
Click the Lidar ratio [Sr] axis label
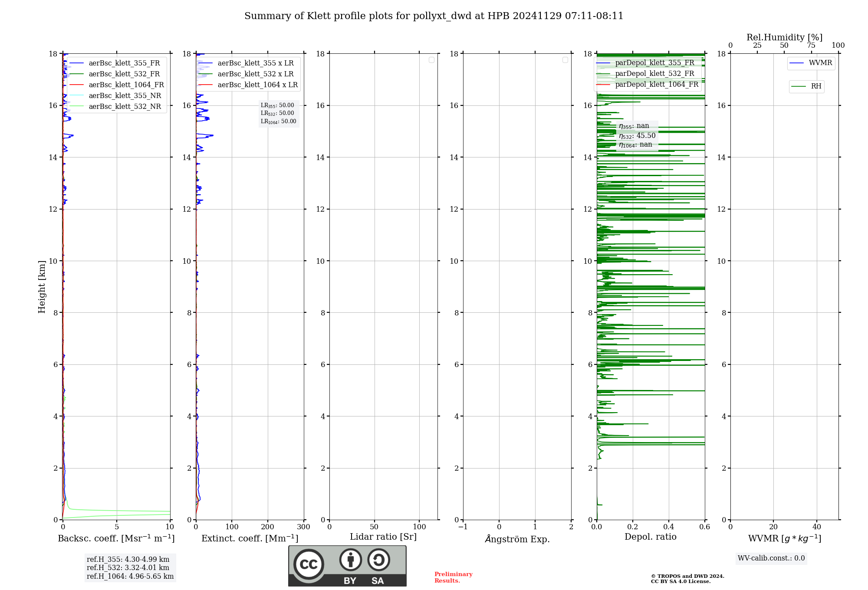pyautogui.click(x=383, y=537)
